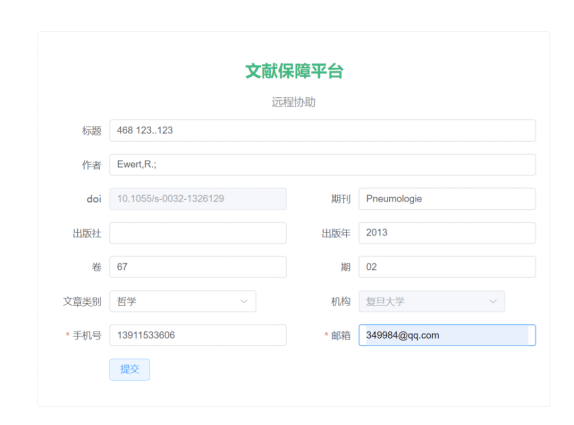Click the 文献保障平台 green heading
Viewport: 574px width, 425px height.
294,71
